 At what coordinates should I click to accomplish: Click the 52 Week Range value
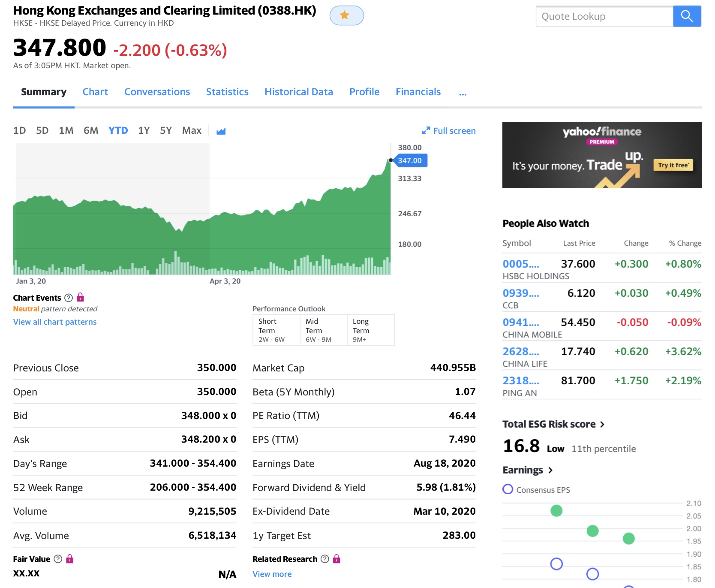click(193, 487)
